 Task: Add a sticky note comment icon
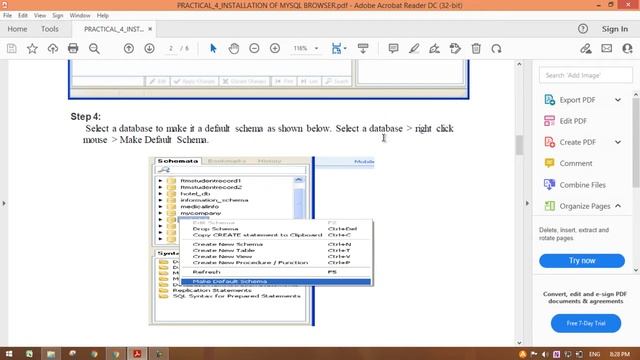[393, 49]
